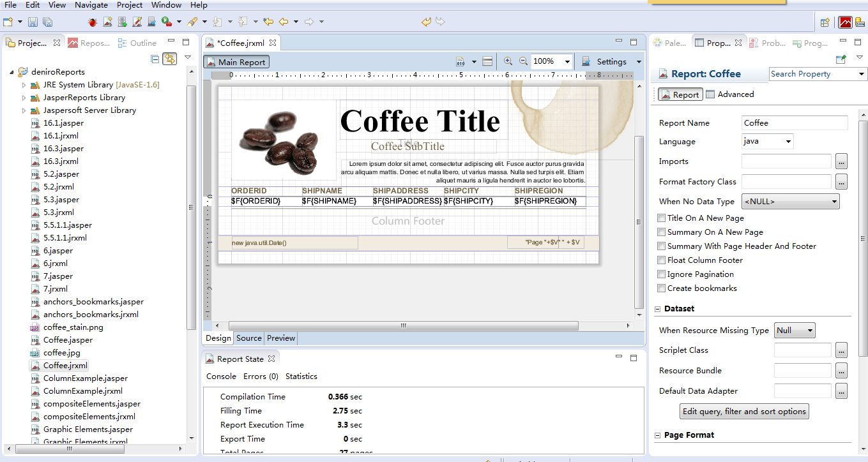The height and width of the screenshot is (462, 868).
Task: Click the Save icon in the main toolbar
Action: click(x=33, y=21)
